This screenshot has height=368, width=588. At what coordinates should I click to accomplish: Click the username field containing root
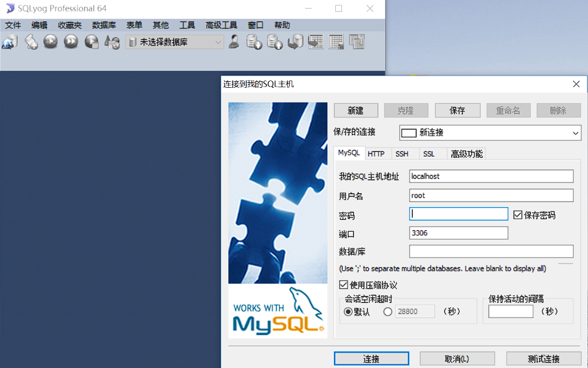(491, 195)
